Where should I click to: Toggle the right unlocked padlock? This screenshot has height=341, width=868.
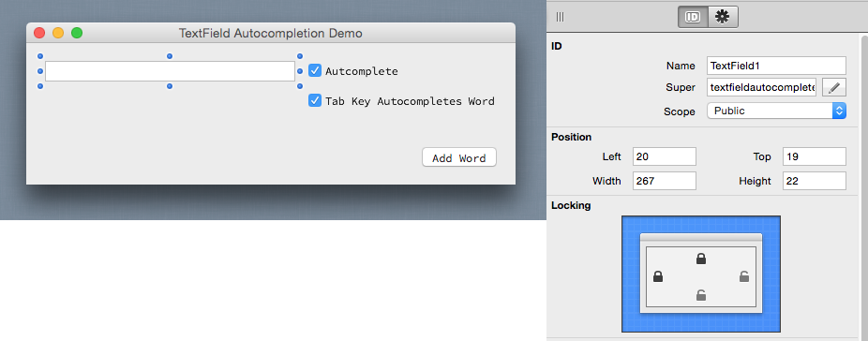pyautogui.click(x=744, y=276)
